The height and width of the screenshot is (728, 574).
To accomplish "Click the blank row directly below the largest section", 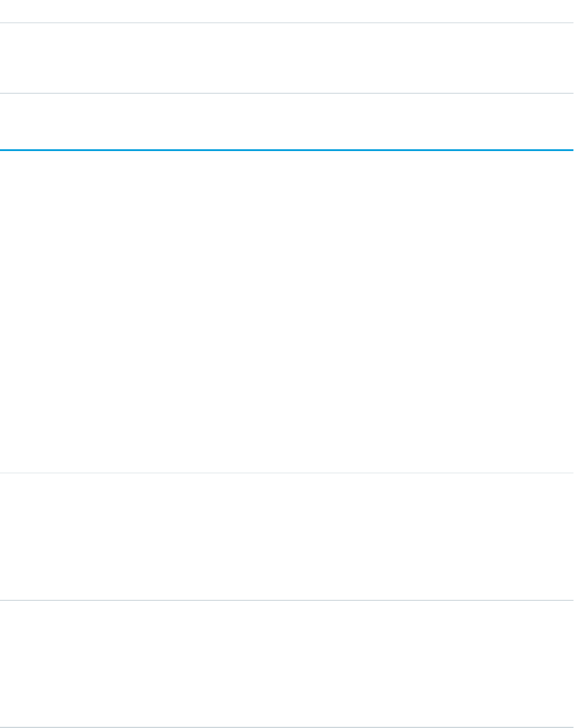I will [x=287, y=537].
